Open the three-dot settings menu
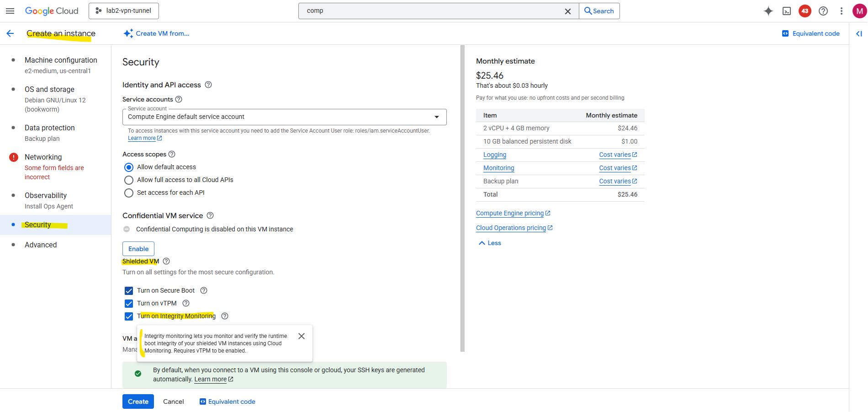Screen dimensions: 868x412 [842, 11]
